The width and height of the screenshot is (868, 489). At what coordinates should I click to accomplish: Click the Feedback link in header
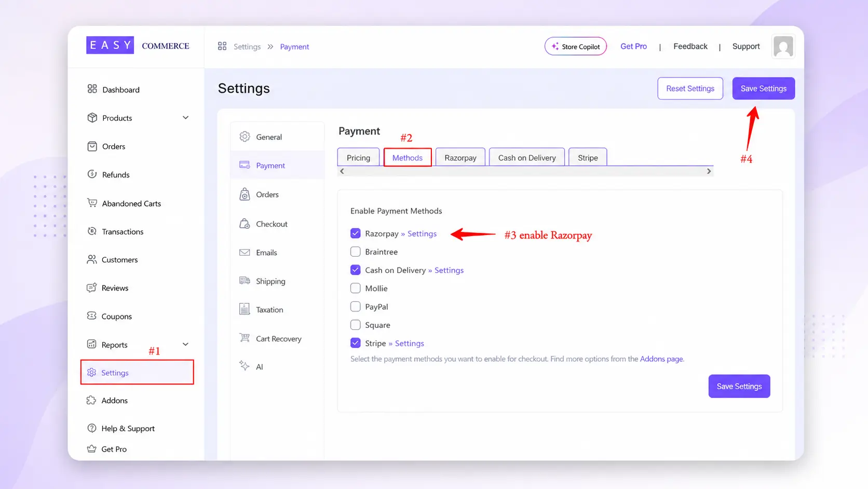click(x=690, y=46)
